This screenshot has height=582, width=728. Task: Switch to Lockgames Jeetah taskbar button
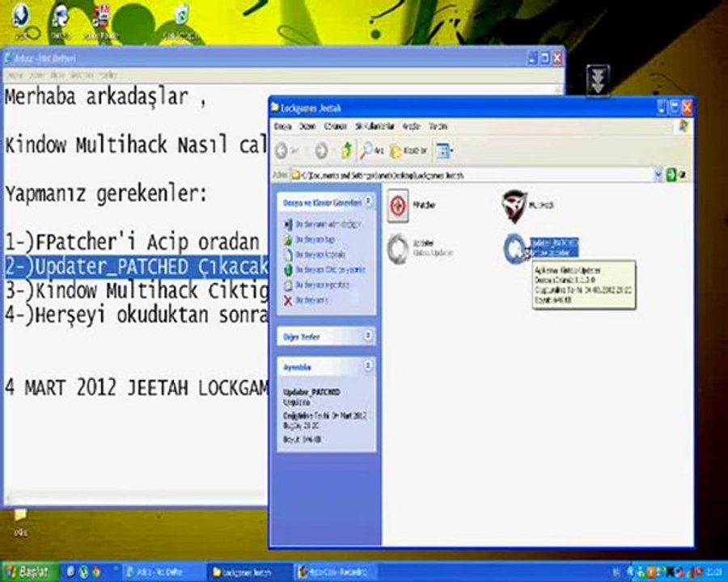(249, 572)
